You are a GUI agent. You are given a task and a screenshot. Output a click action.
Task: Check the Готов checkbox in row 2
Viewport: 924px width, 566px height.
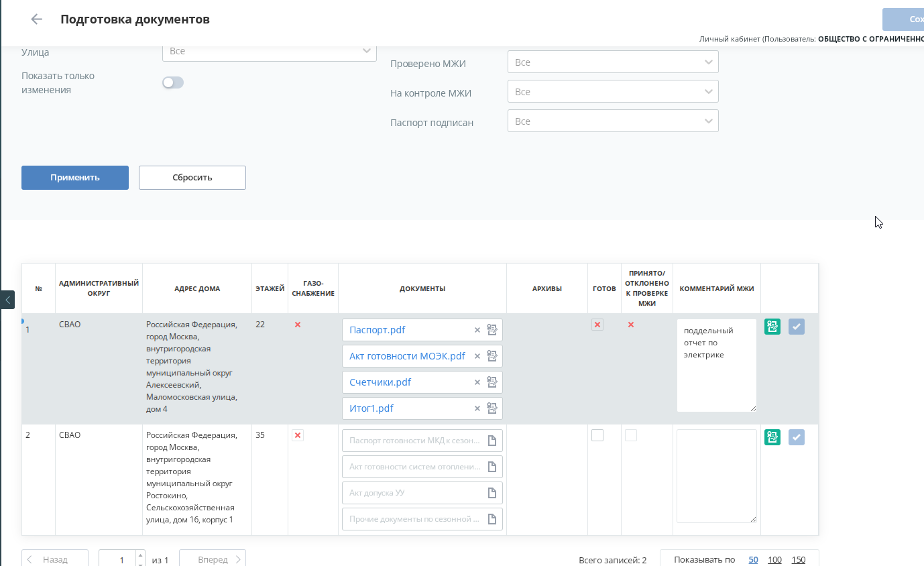pyautogui.click(x=597, y=435)
